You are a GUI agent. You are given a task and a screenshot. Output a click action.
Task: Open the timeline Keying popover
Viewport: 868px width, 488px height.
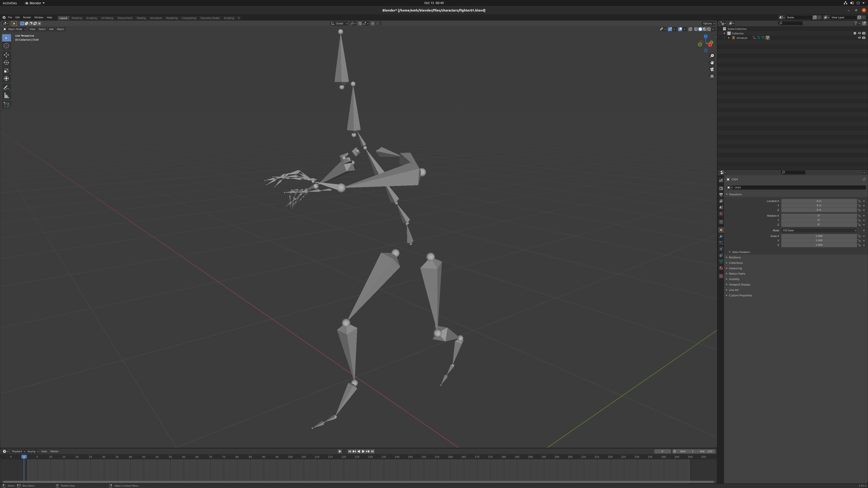point(33,452)
